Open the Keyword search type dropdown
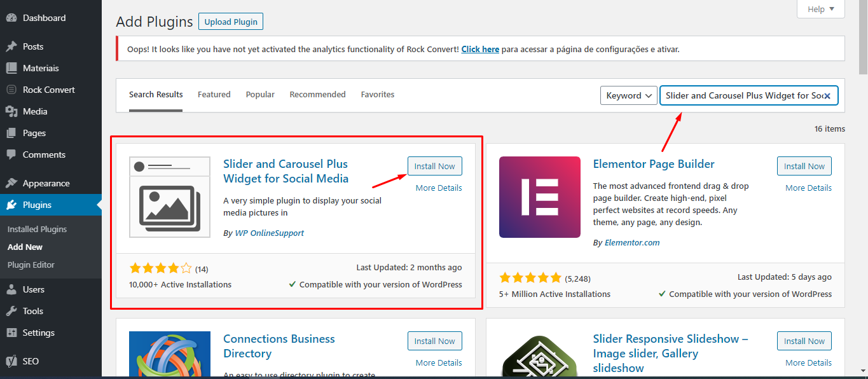The height and width of the screenshot is (379, 868). tap(630, 95)
